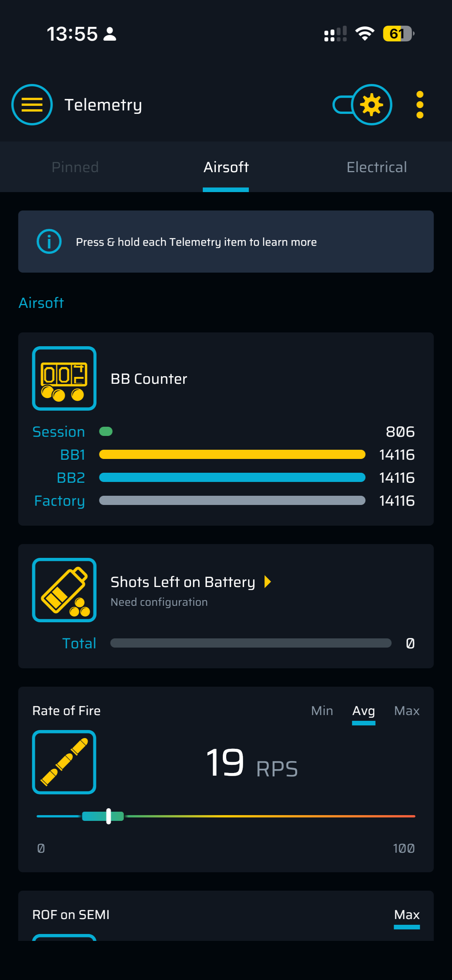This screenshot has width=452, height=980.
Task: Open the three-dot overflow menu
Action: (420, 105)
